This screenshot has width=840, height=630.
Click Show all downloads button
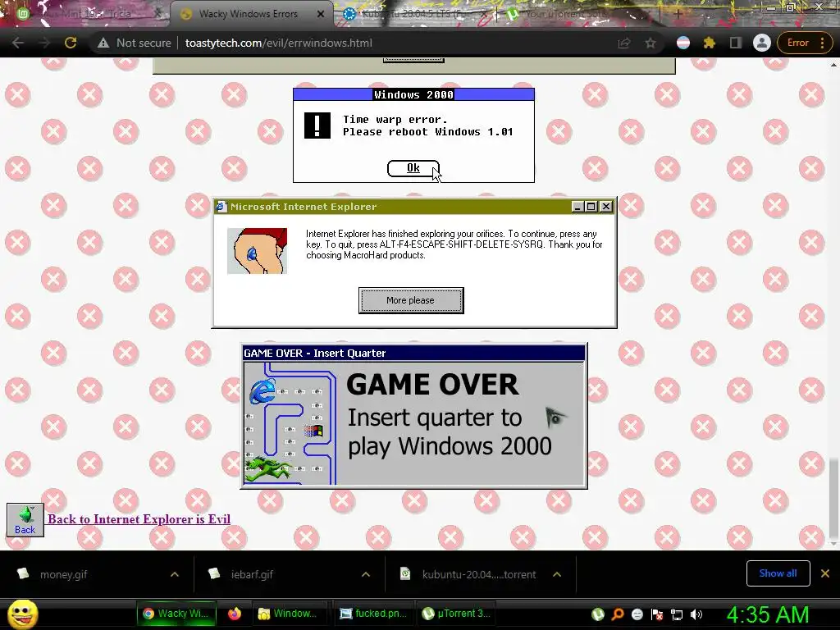pos(778,573)
